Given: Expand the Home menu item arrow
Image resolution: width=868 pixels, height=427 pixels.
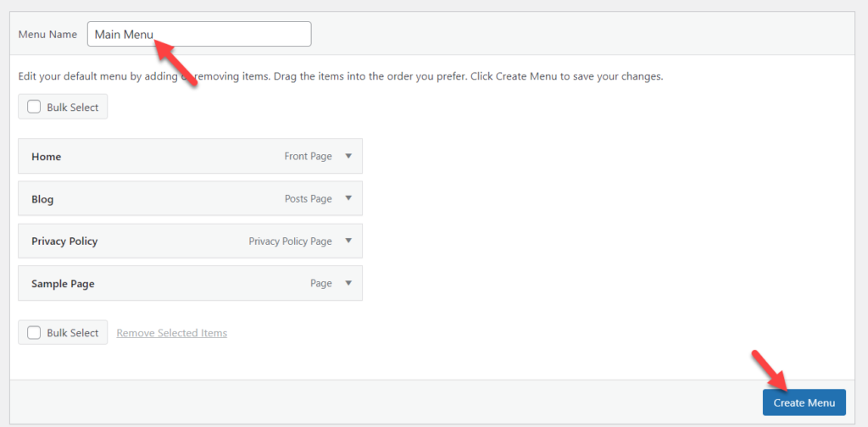Looking at the screenshot, I should (x=348, y=156).
